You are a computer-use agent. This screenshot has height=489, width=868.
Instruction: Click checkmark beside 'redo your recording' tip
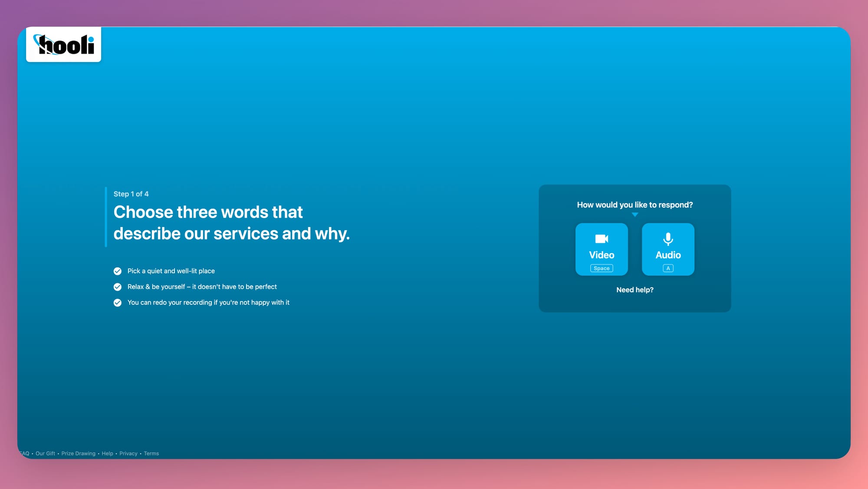118,303
